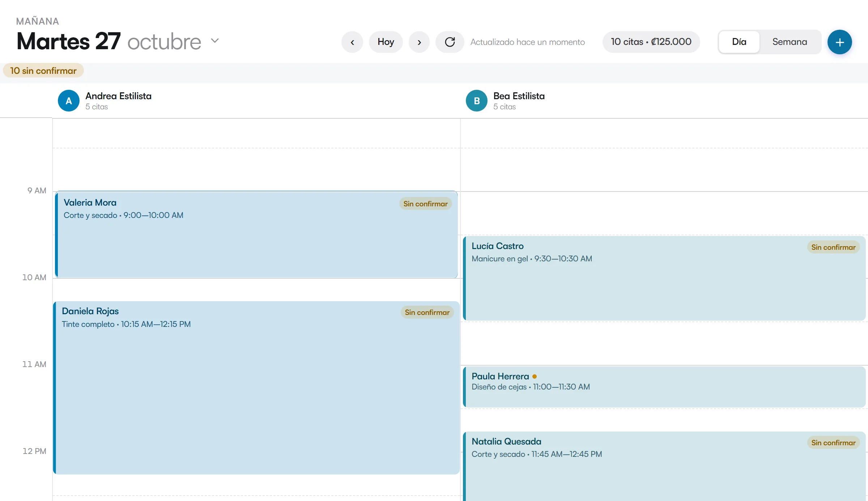Open date picker chevron beside octubre
The width and height of the screenshot is (868, 501).
[x=215, y=41]
